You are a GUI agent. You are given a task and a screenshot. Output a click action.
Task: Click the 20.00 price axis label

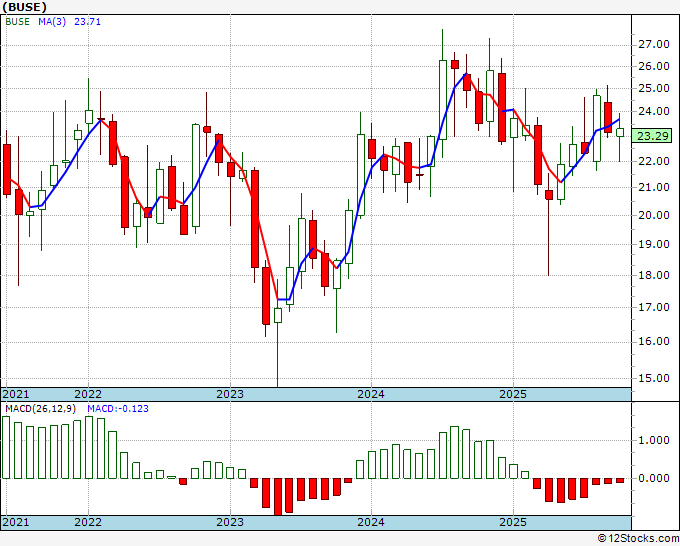point(654,215)
